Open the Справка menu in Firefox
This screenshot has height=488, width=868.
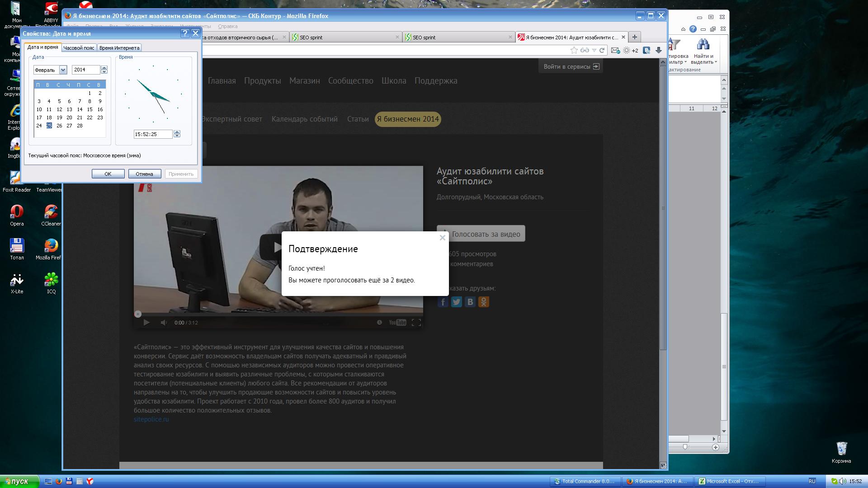tap(227, 26)
